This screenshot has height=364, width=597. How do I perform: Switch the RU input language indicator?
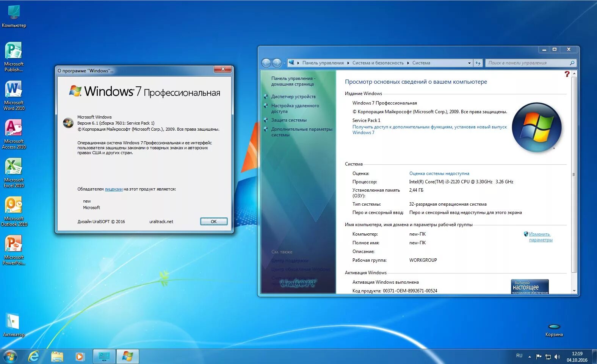[x=519, y=356]
